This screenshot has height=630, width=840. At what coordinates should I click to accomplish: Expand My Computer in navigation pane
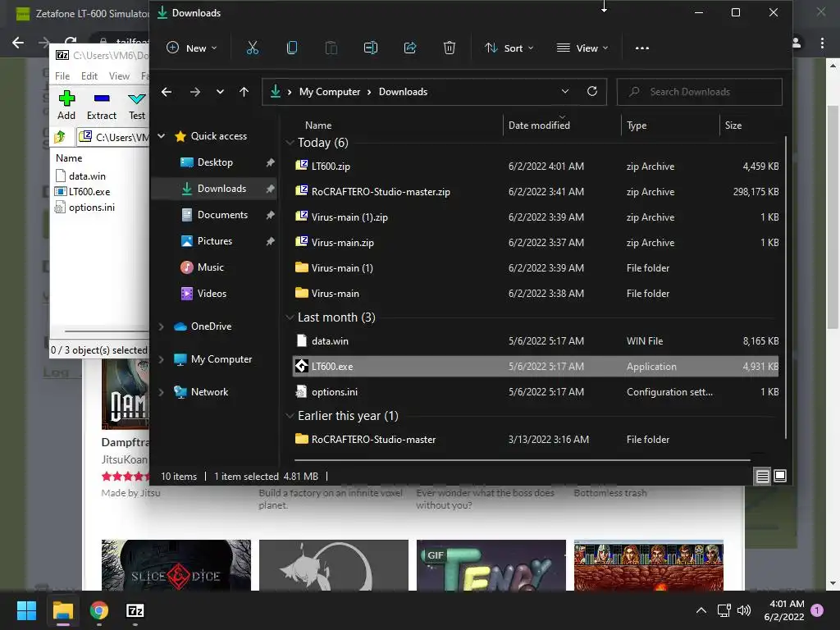pyautogui.click(x=162, y=359)
